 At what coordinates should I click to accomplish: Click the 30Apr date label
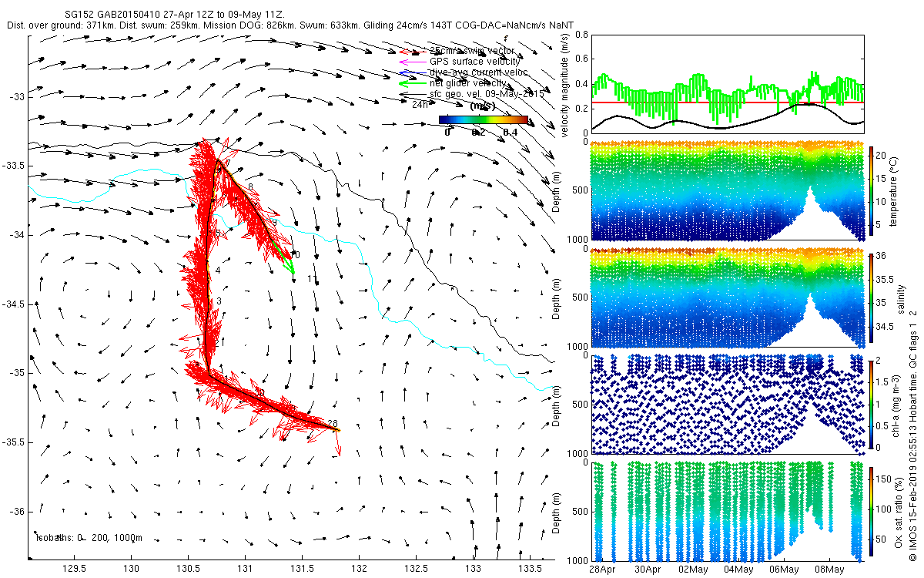click(x=648, y=570)
